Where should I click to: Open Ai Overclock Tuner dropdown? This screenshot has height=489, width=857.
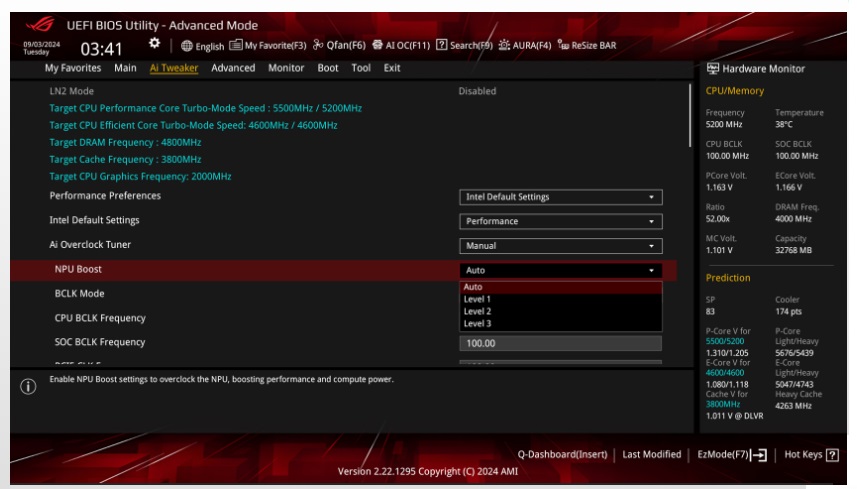[x=560, y=246]
